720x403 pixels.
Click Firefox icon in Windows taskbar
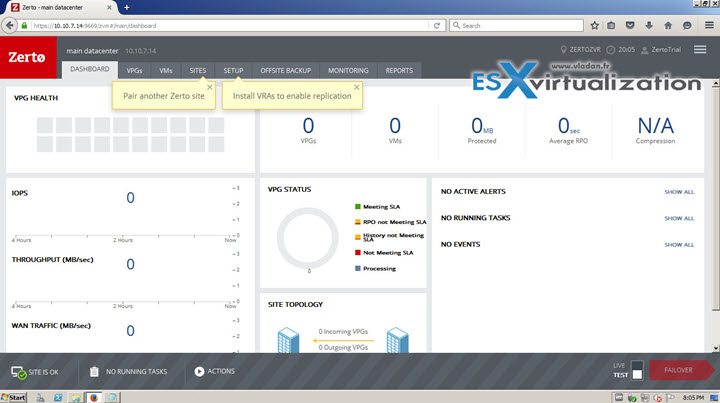pos(94,397)
